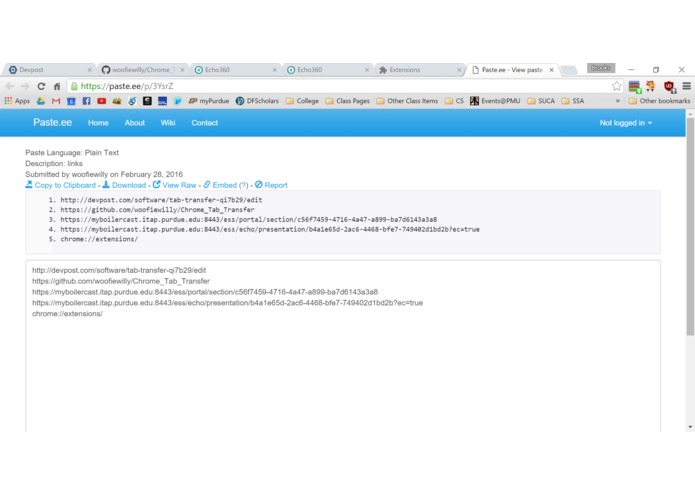Close the Extensions tab

pyautogui.click(x=459, y=70)
